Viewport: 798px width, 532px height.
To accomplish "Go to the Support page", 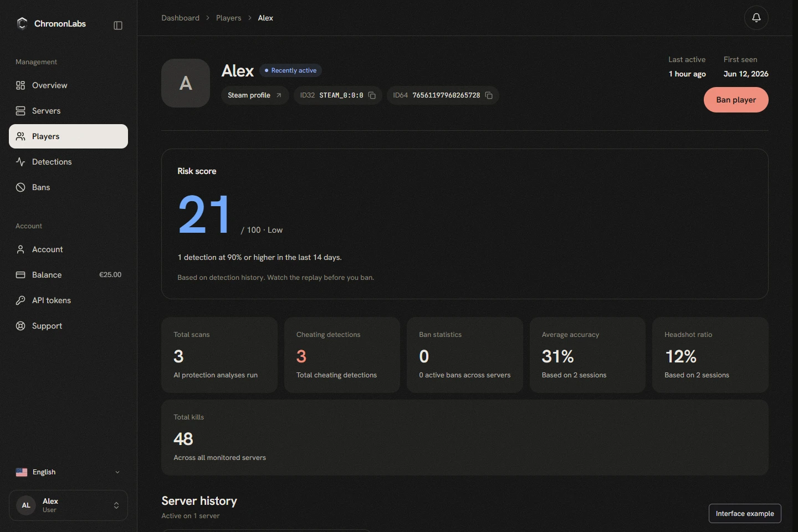I will pos(68,326).
